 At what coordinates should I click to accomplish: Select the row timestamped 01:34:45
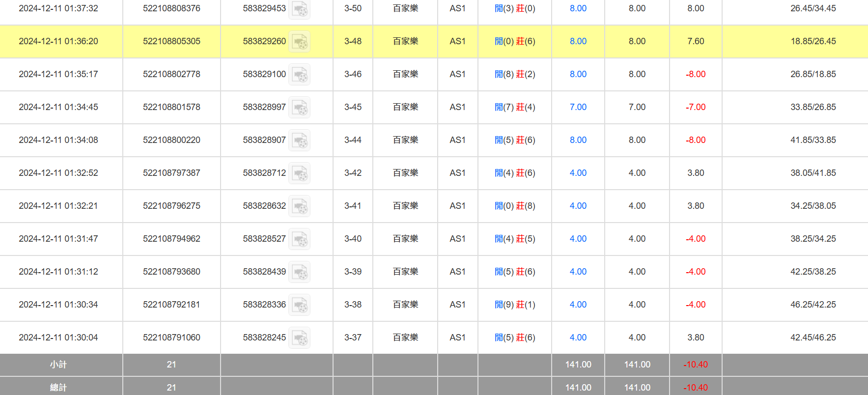58,107
